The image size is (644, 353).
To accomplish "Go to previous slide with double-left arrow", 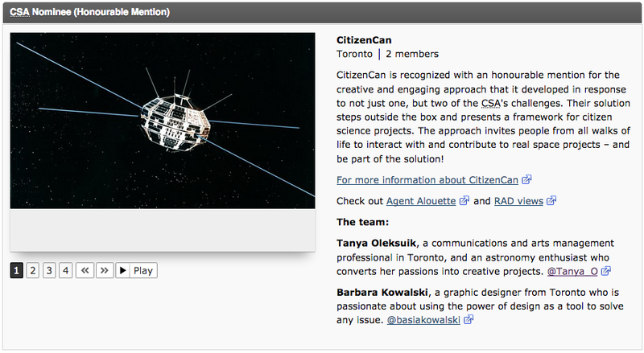I will pyautogui.click(x=85, y=271).
